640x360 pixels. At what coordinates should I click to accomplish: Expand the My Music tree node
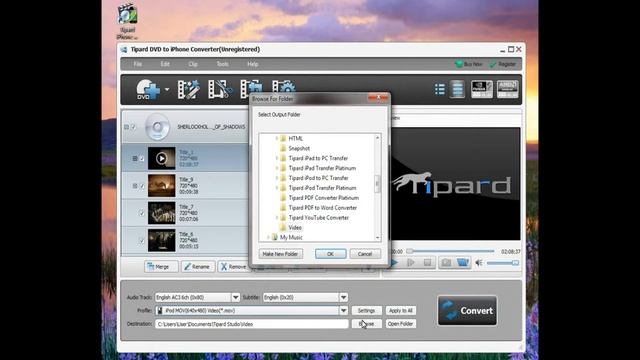(268, 237)
